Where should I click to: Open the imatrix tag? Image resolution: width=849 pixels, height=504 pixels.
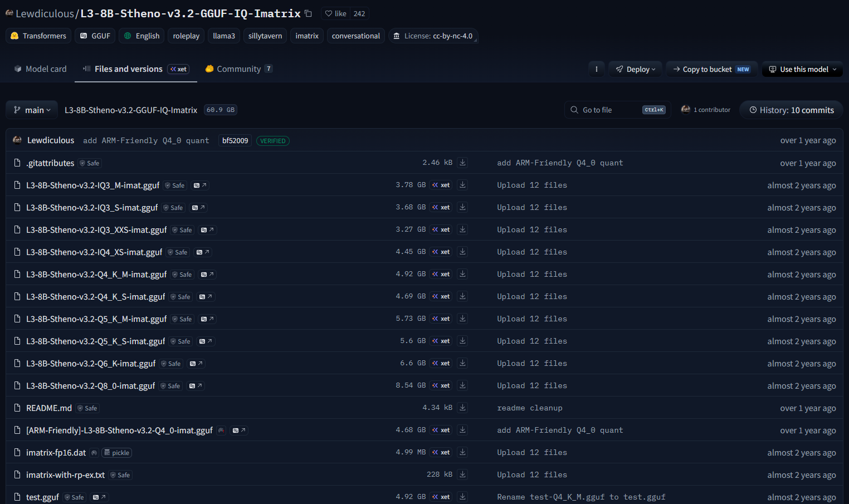coord(307,36)
